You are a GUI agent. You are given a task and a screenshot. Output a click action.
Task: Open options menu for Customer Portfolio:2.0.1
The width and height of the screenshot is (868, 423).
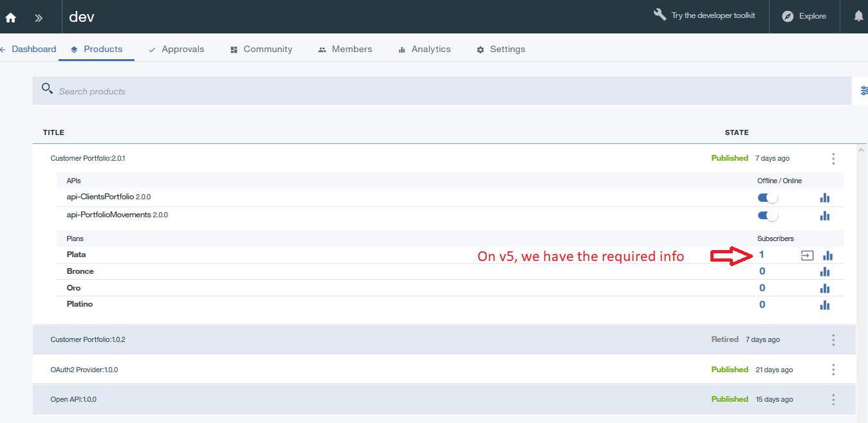833,159
